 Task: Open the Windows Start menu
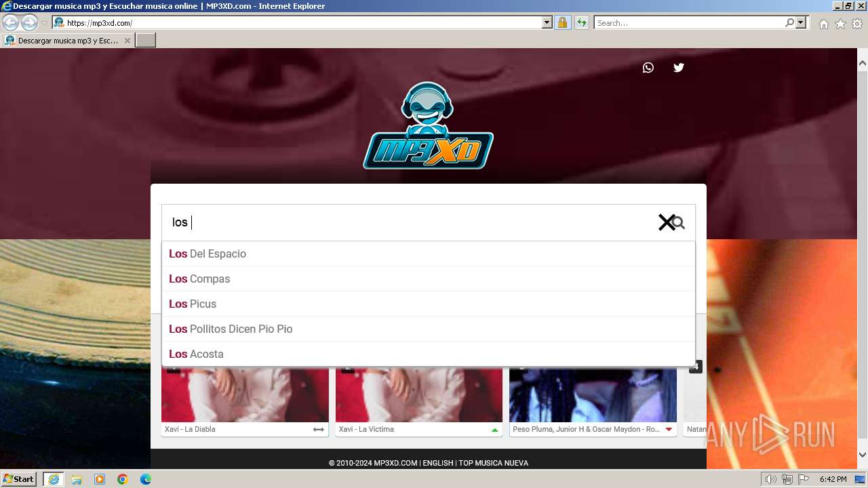19,479
